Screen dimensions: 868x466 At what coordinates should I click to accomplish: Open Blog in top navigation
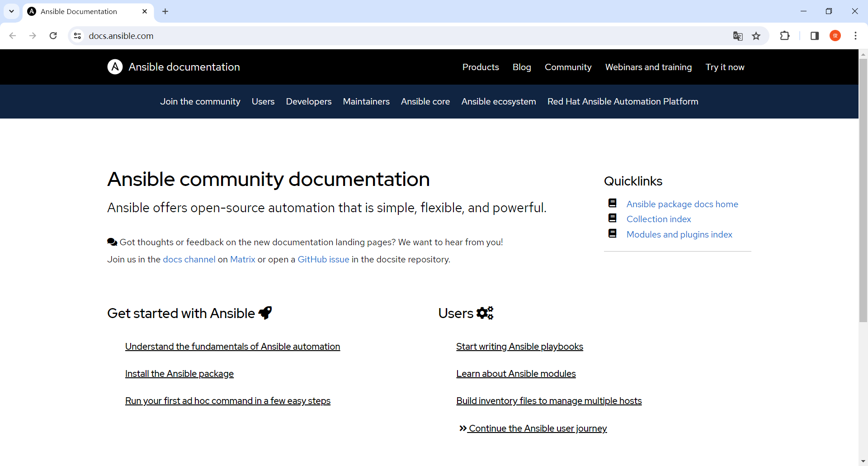pos(522,67)
